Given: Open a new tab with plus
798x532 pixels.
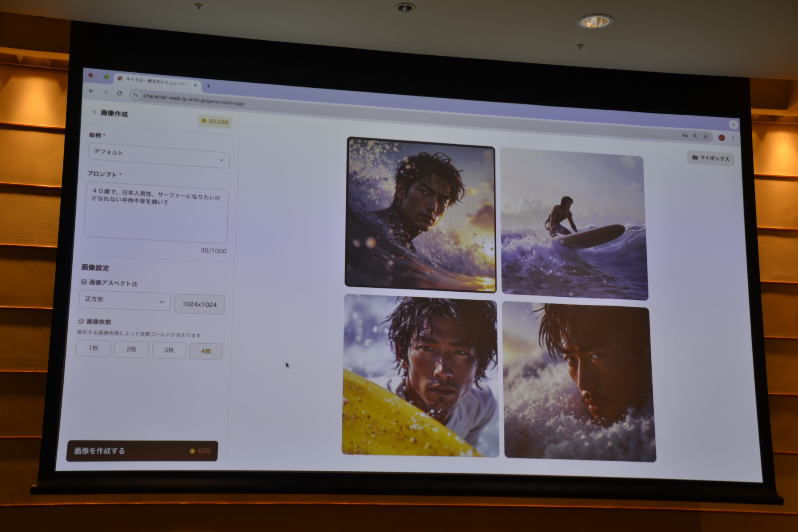Looking at the screenshot, I should [209, 86].
